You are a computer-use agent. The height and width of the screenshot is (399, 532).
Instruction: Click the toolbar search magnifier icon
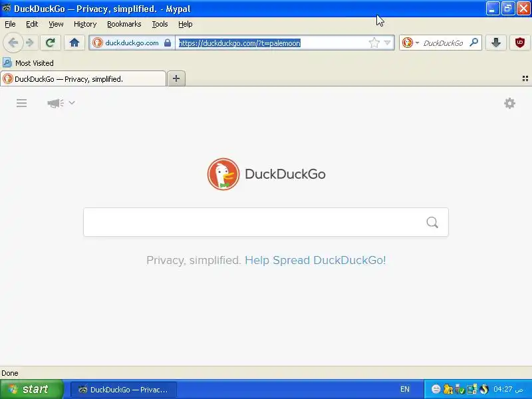coord(473,43)
